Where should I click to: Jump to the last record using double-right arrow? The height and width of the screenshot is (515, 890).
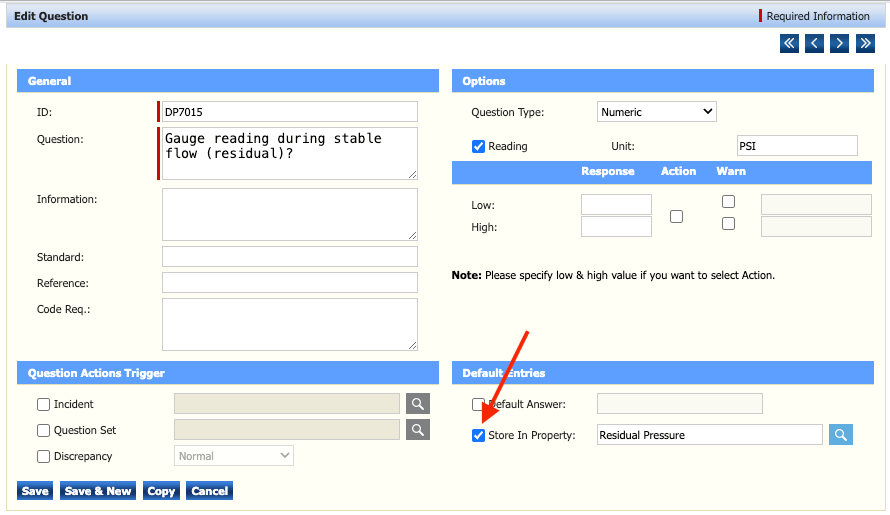pyautogui.click(x=864, y=43)
